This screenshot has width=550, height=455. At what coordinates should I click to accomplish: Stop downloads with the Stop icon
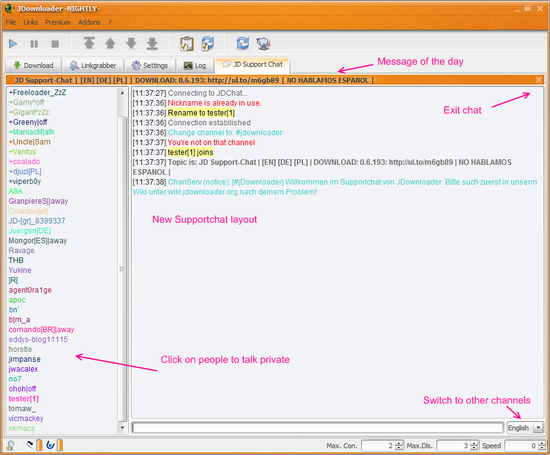pyautogui.click(x=55, y=44)
